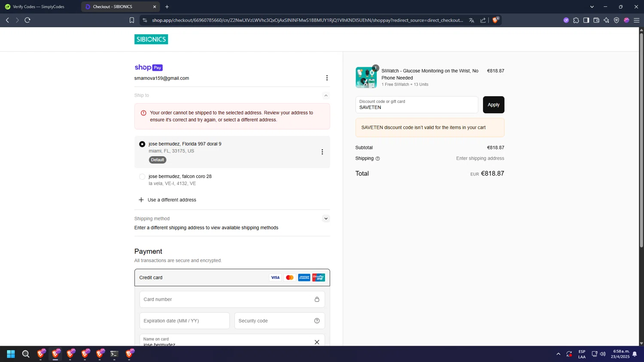Click the Enter shipping address text
Viewport: 644px width, 362px height.
pos(480,158)
